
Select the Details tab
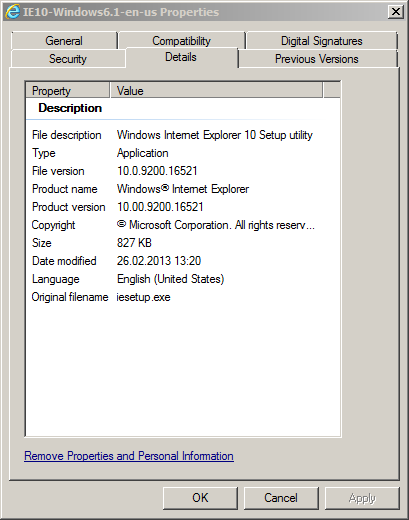pos(181,57)
